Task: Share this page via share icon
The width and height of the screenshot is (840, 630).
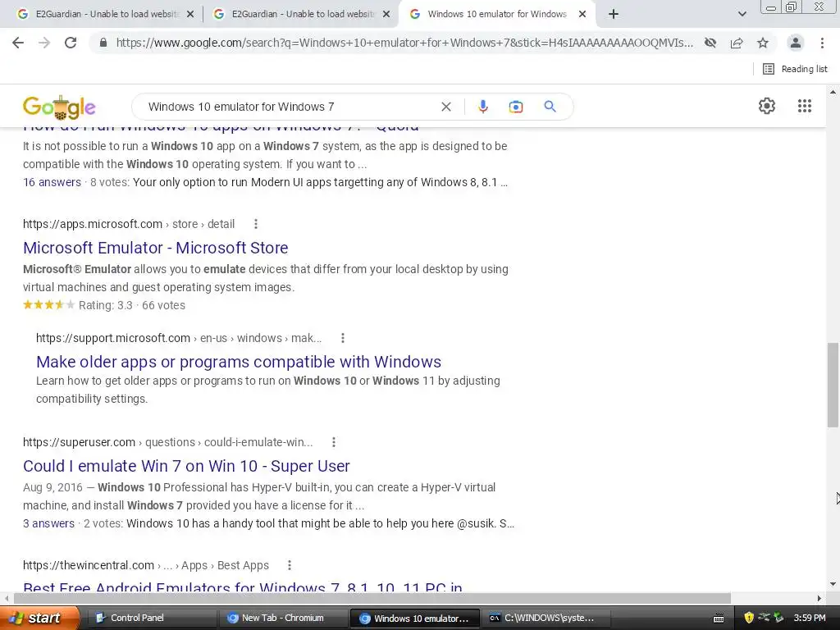Action: click(737, 43)
